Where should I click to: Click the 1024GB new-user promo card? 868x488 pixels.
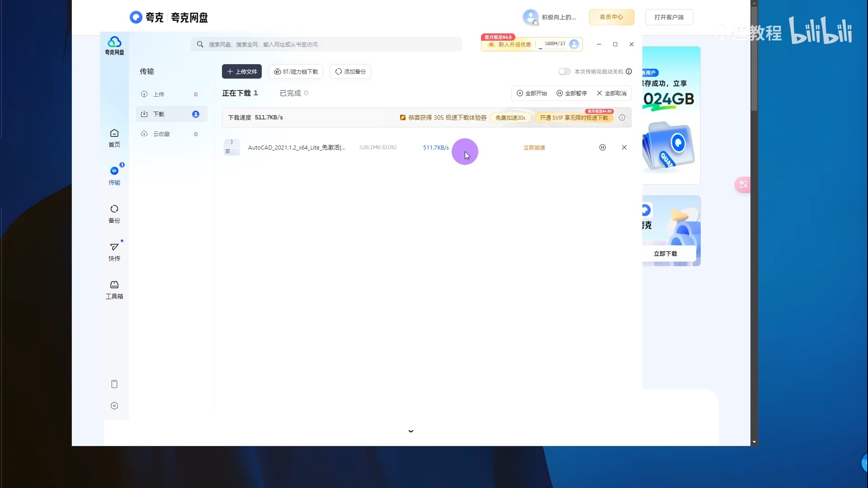coord(671,115)
